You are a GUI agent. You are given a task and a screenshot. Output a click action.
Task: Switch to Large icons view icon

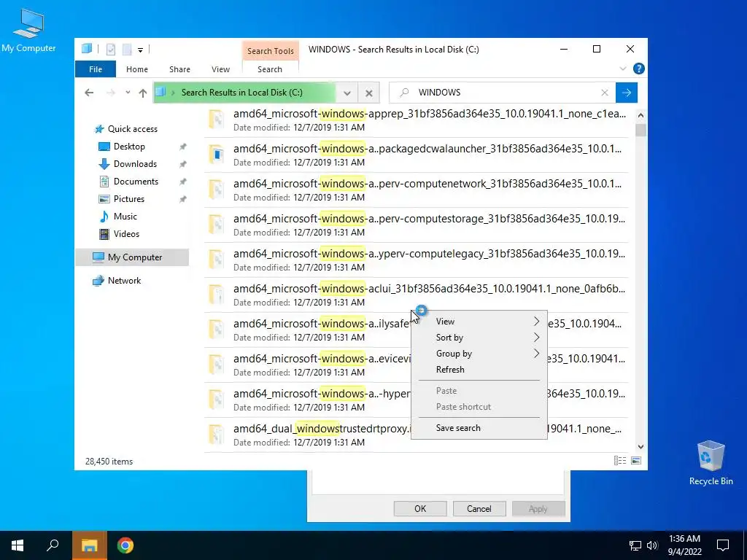636,461
